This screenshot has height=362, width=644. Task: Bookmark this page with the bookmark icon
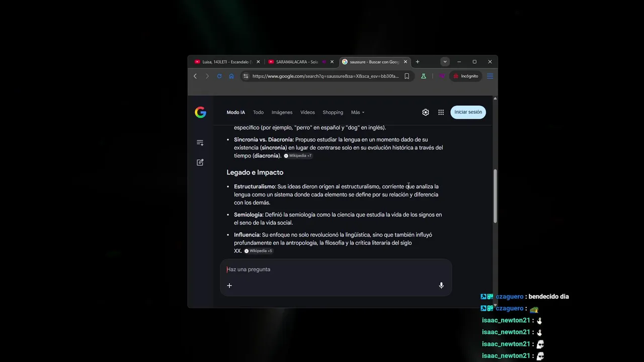407,76
